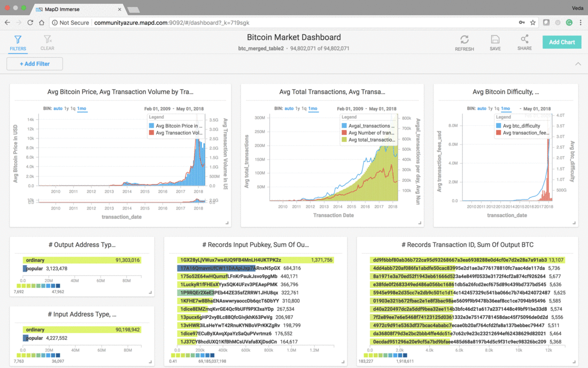The width and height of the screenshot is (588, 368).
Task: Select pubkey 1GX28yLjVWux7ws4UQ9FB4MnLH4UKTPK2z row
Action: pos(255,260)
